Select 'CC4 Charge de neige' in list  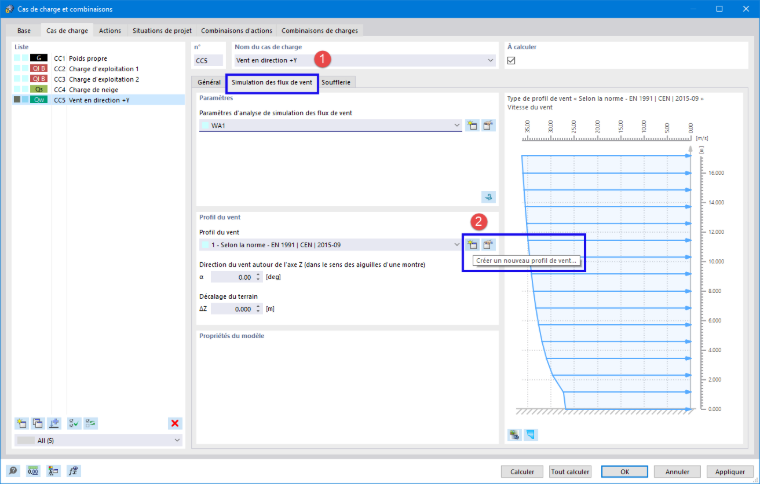pyautogui.click(x=98, y=89)
